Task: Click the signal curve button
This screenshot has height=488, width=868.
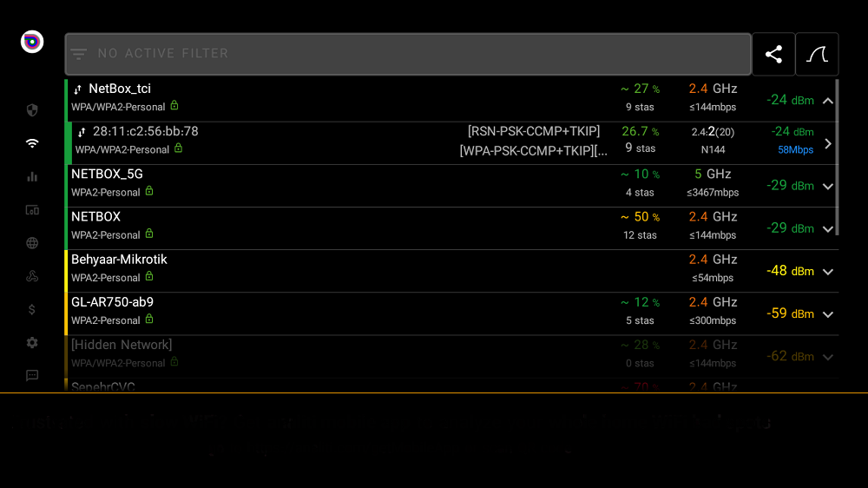Action: coord(817,55)
